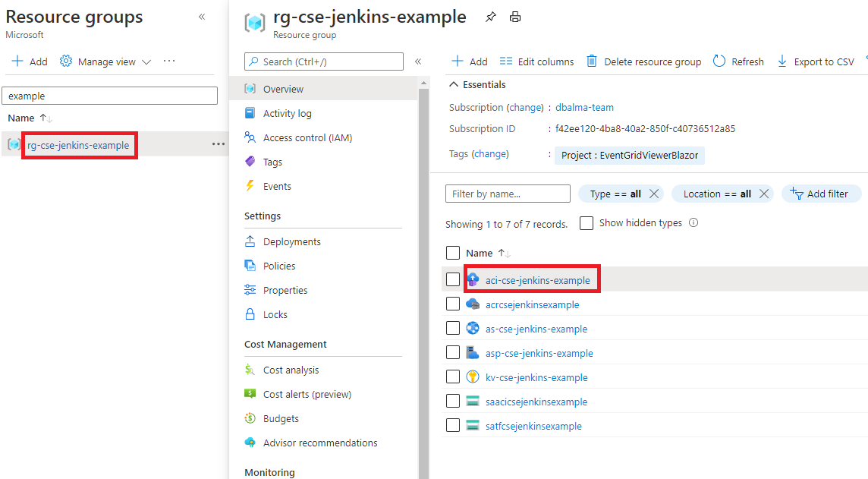Collapse the Essentials section
Viewport: 868px width, 479px height.
[x=477, y=85]
